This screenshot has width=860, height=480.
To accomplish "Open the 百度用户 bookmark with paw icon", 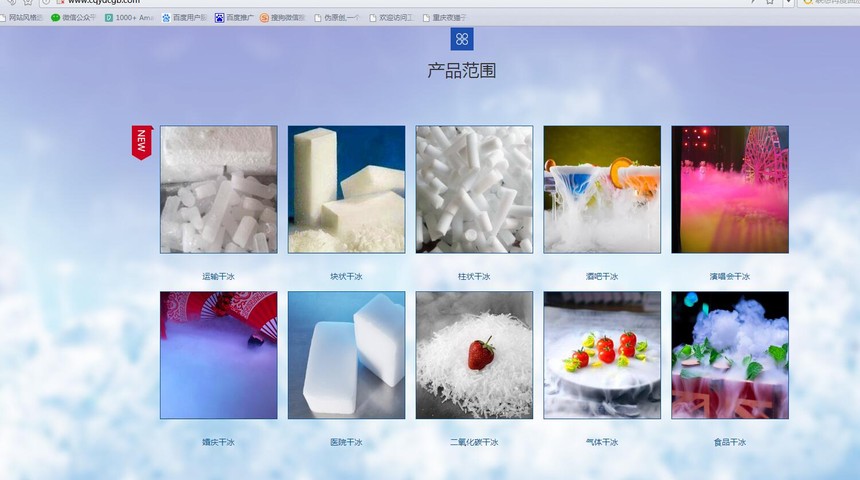I will 184,18.
